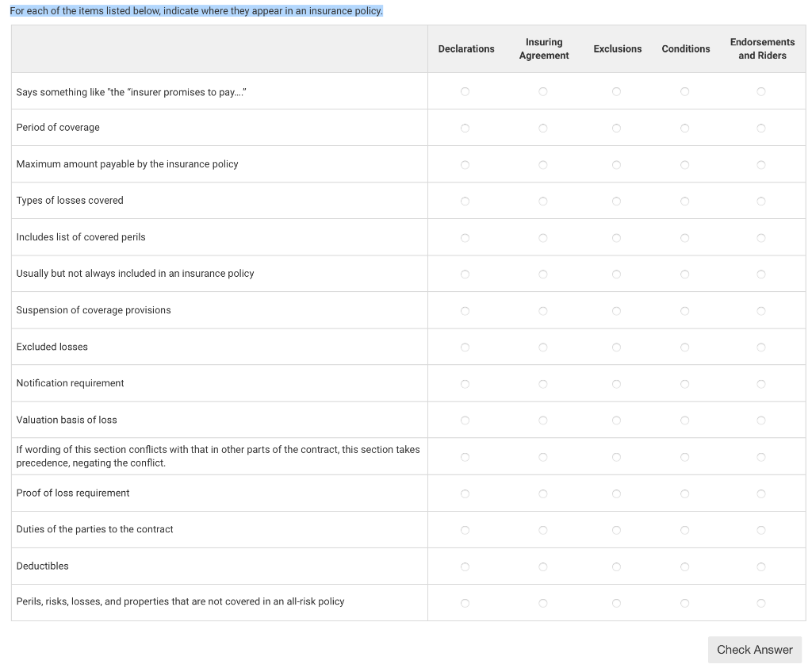Choose Insuring Agreement for Types of losses covered
This screenshot has height=672, width=812.
click(543, 201)
